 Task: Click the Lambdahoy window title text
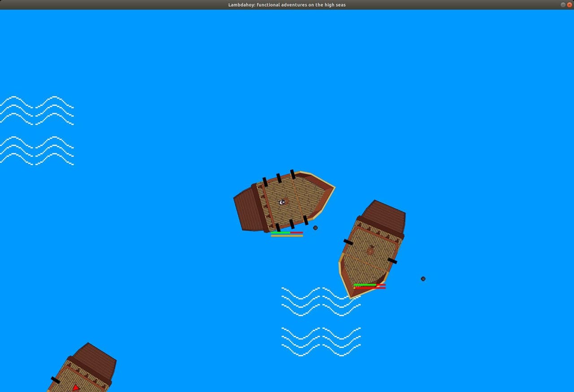tap(287, 4)
